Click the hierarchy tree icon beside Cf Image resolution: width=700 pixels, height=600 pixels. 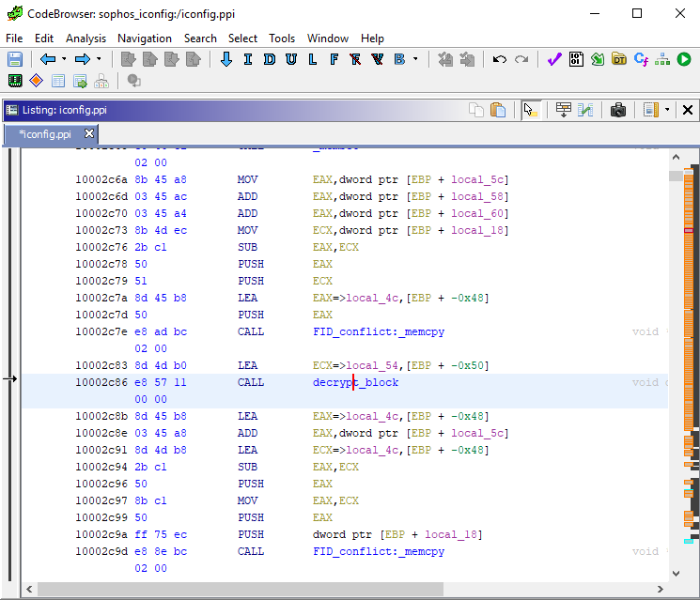click(x=662, y=59)
